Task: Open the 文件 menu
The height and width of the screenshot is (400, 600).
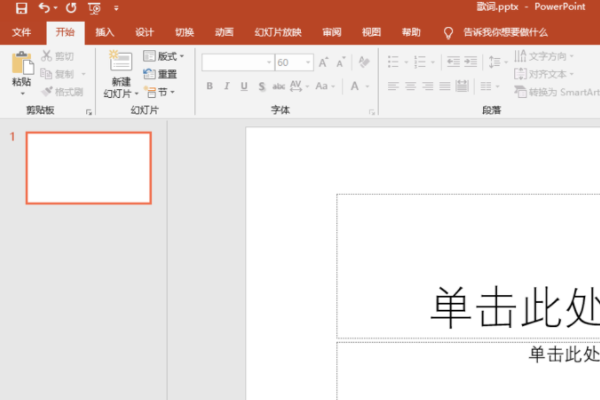Action: click(x=21, y=33)
